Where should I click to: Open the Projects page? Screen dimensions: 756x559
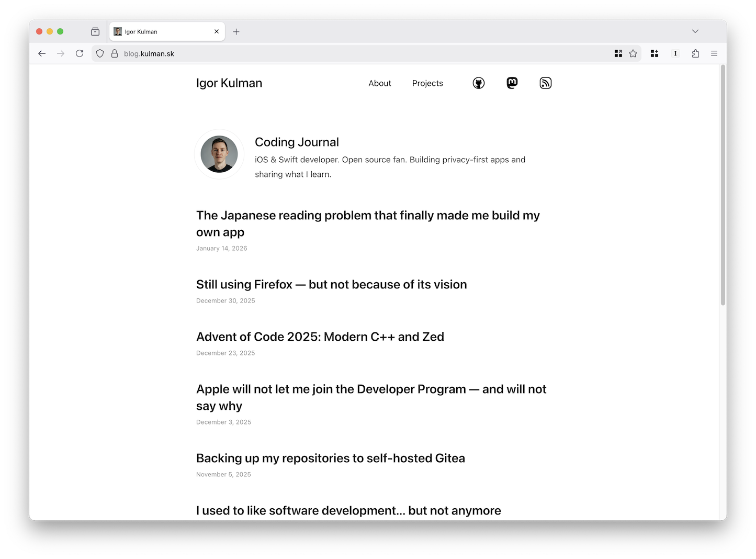click(x=427, y=83)
